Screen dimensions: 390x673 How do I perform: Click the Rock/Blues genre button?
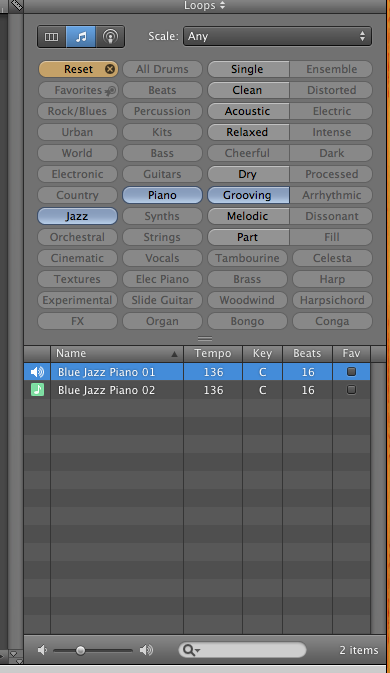(77, 111)
